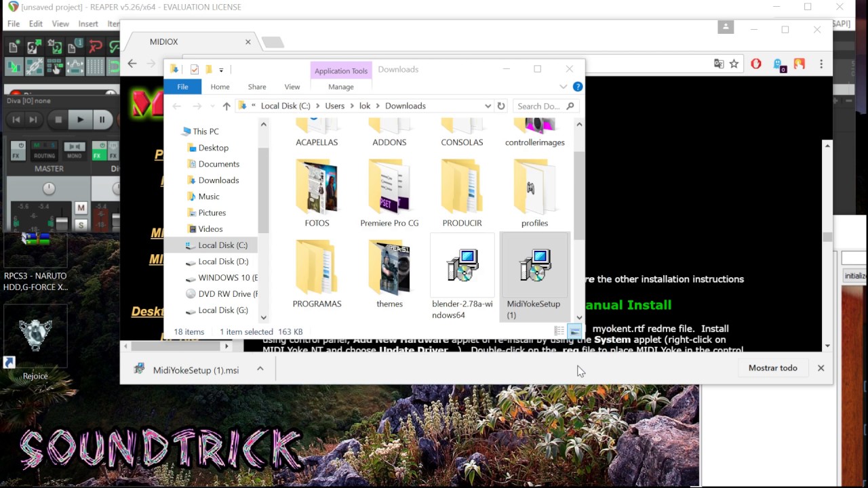This screenshot has width=868, height=488.
Task: Click REAPER's Project Settings toolbar icon
Action: [75, 47]
